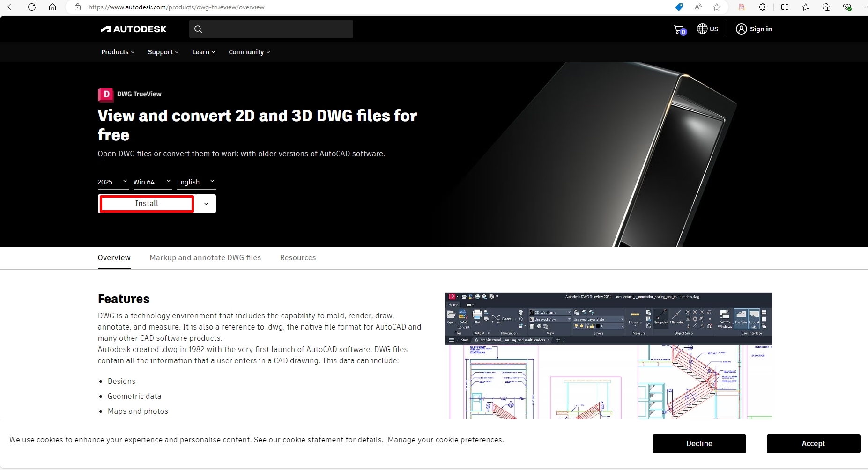The height and width of the screenshot is (470, 868).
Task: Decline cookies
Action: click(699, 444)
